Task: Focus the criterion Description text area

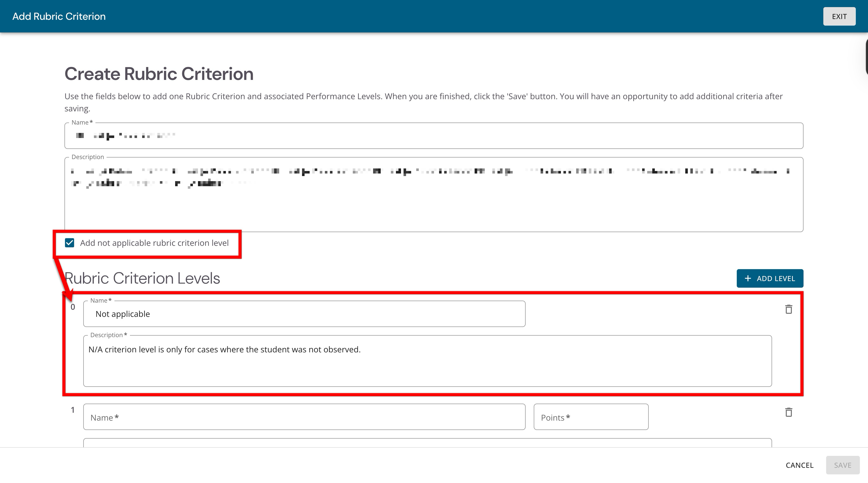Action: [x=434, y=195]
